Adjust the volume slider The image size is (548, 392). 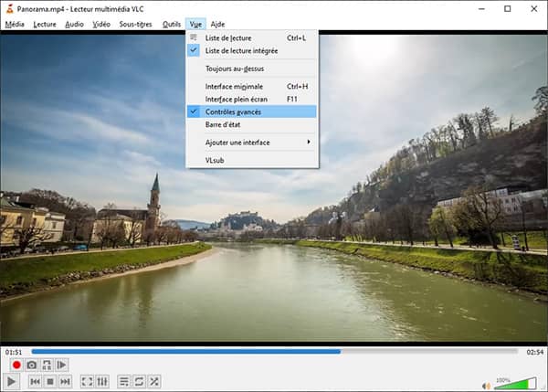(515, 384)
